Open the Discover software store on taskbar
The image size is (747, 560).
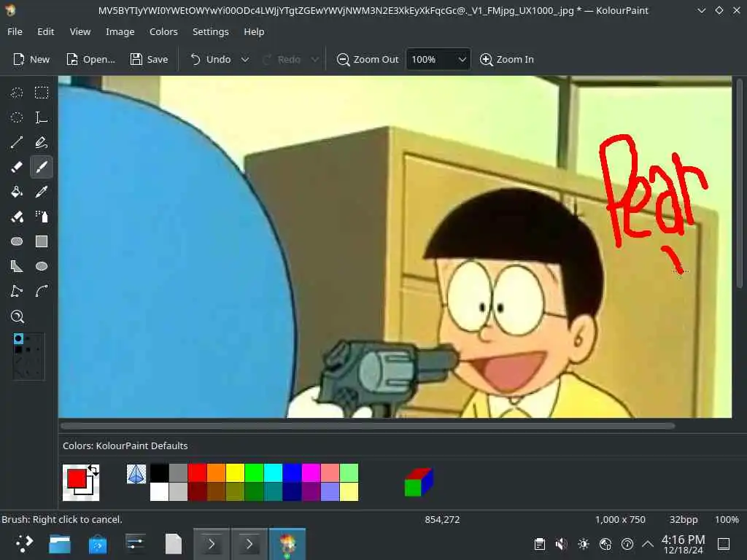tap(98, 544)
